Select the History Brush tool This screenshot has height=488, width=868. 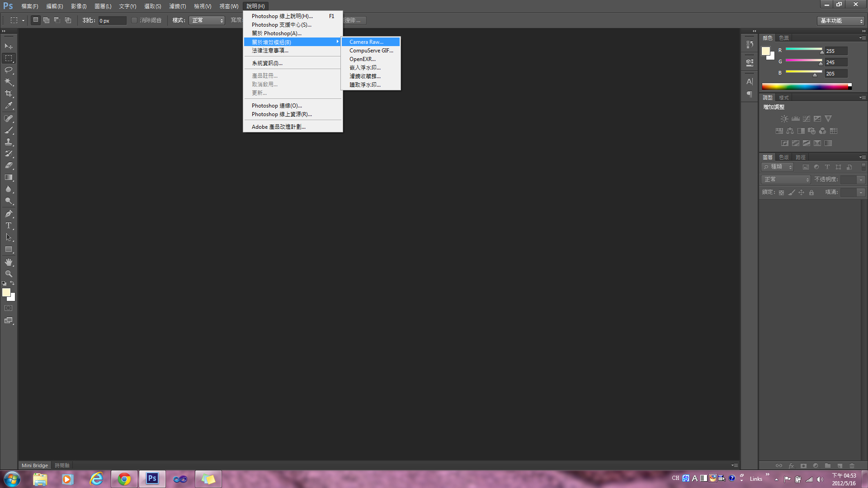9,154
